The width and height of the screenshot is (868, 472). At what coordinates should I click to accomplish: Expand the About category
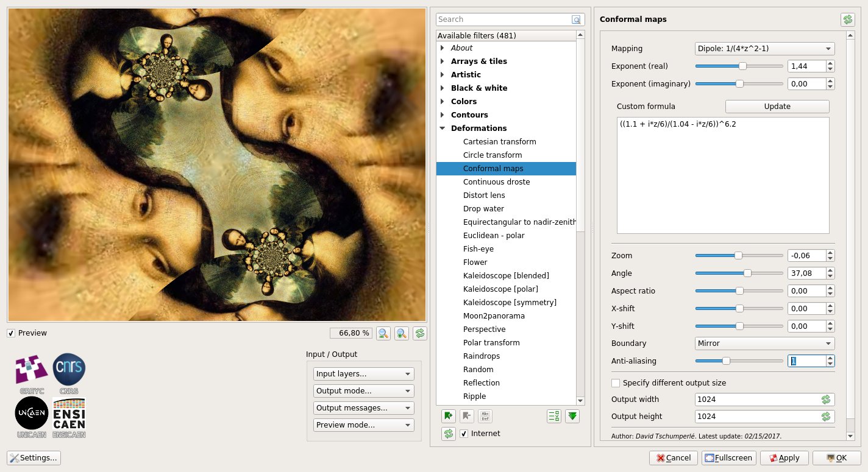443,48
